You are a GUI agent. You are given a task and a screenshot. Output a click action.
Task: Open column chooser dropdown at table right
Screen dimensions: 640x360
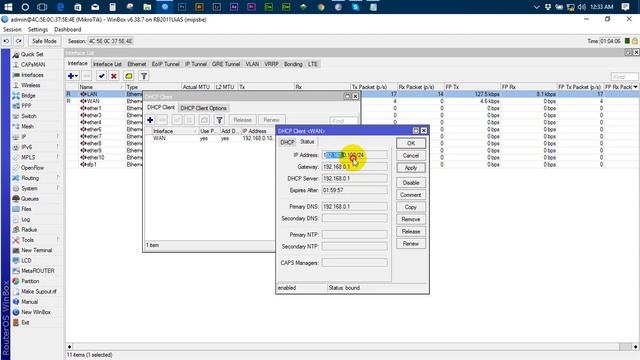click(x=636, y=87)
